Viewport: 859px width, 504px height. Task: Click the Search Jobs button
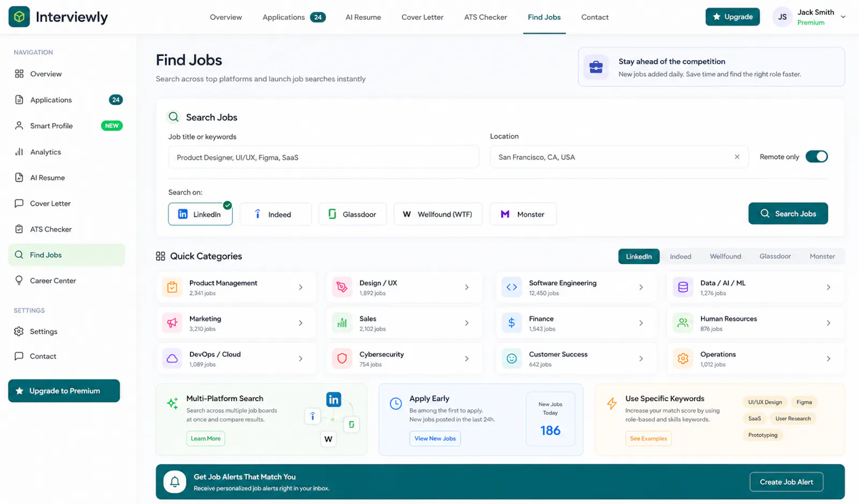tap(788, 214)
